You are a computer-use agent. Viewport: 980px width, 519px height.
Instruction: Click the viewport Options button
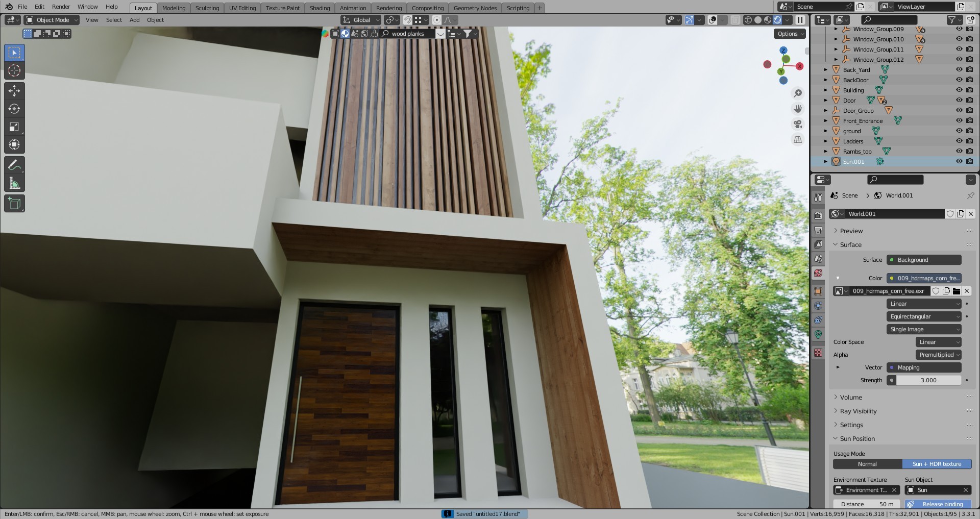click(789, 34)
